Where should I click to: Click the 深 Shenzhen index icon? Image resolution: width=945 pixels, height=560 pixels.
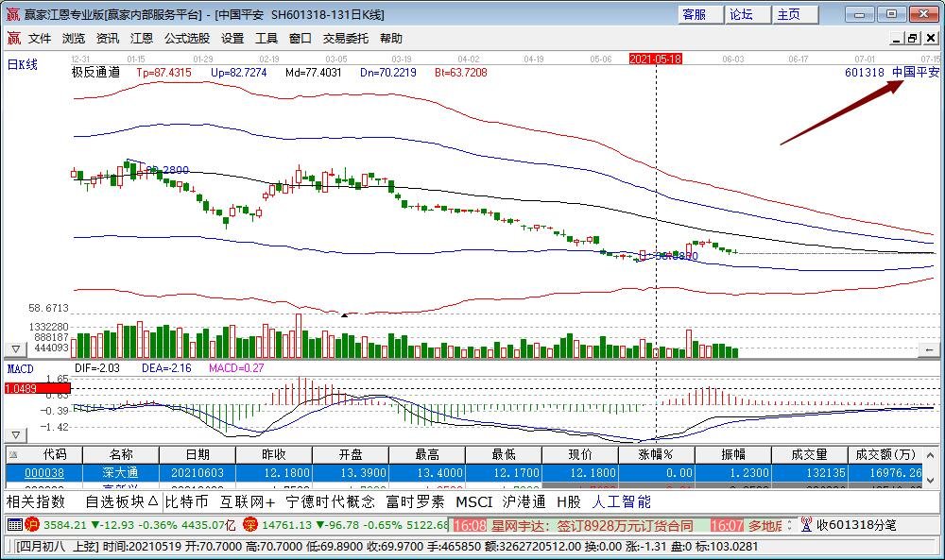(x=250, y=525)
